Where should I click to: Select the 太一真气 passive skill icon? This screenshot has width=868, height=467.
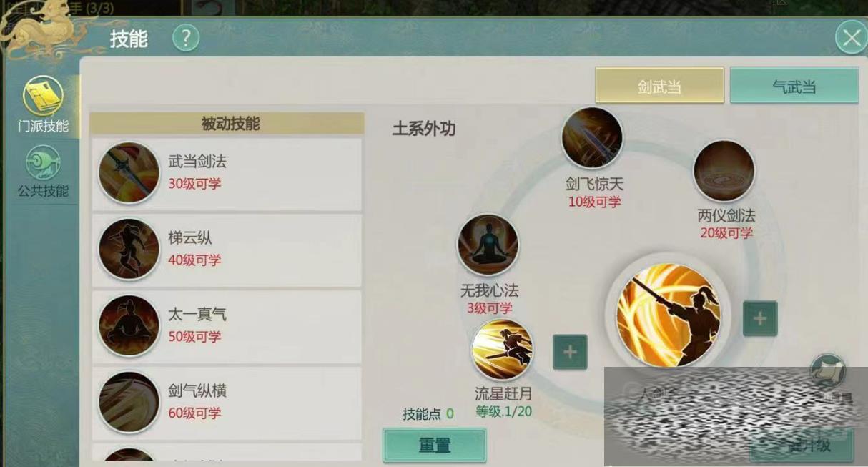[x=129, y=325]
